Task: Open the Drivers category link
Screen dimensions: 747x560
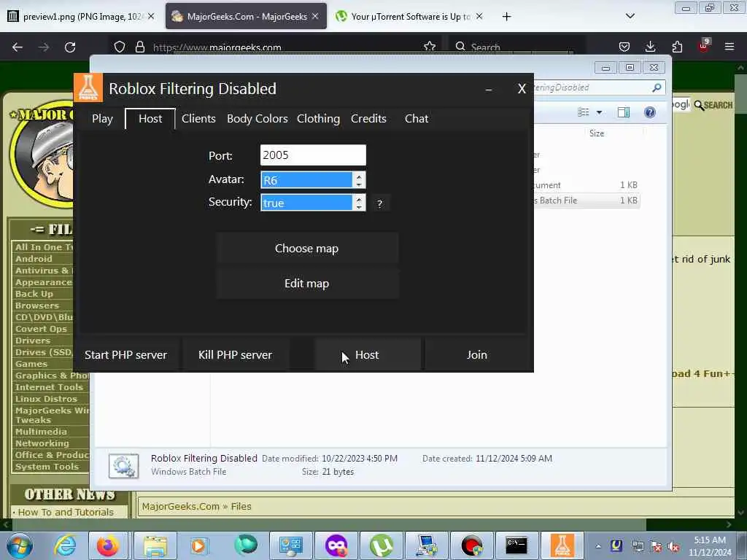Action: tap(32, 341)
